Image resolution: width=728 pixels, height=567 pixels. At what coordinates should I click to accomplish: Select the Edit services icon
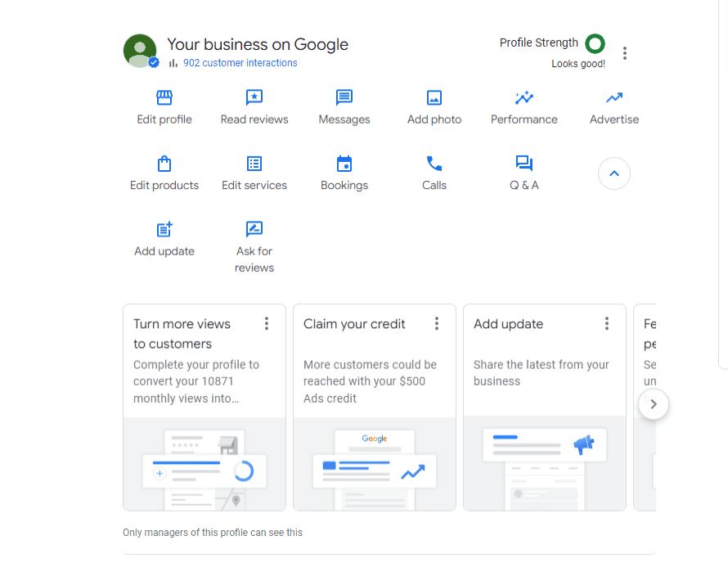click(254, 163)
